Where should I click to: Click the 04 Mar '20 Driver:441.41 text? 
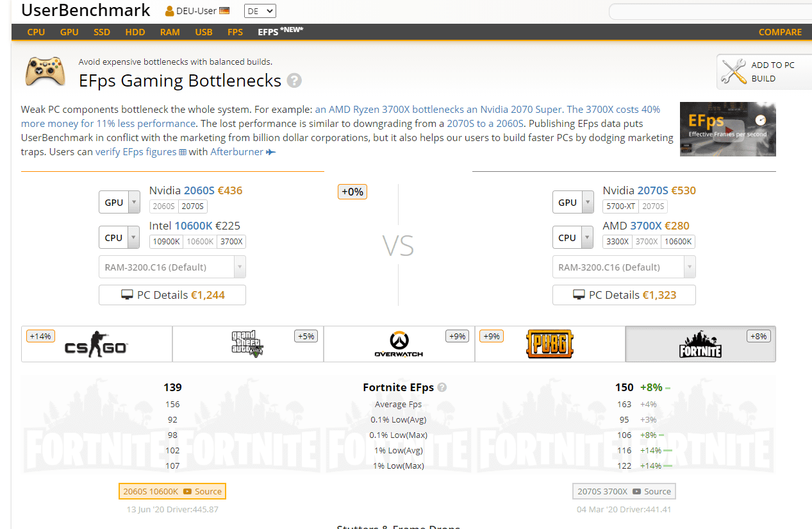click(x=624, y=510)
